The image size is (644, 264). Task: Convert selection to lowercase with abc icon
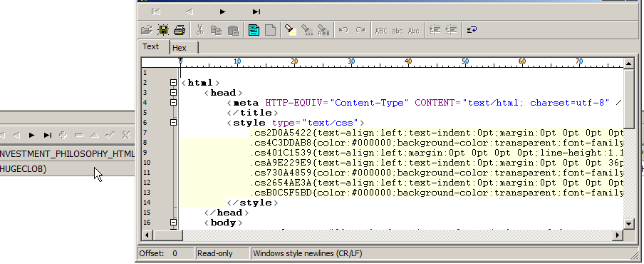tap(398, 31)
